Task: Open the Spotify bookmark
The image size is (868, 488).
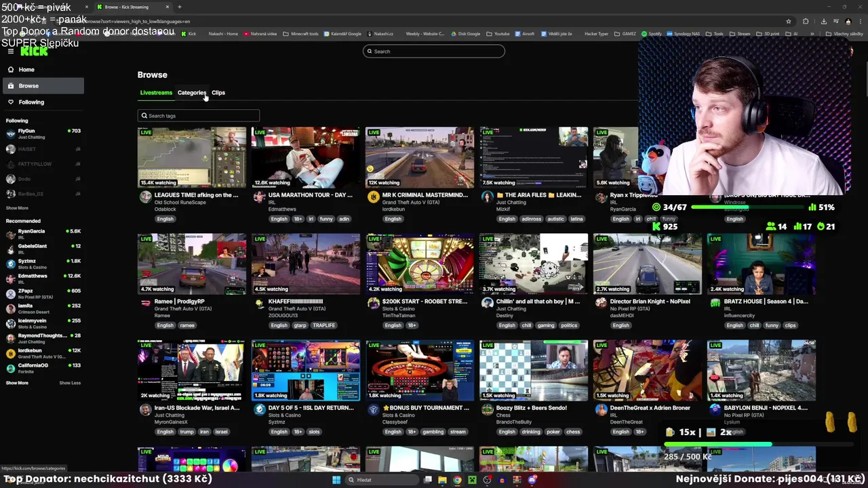Action: 652,34
